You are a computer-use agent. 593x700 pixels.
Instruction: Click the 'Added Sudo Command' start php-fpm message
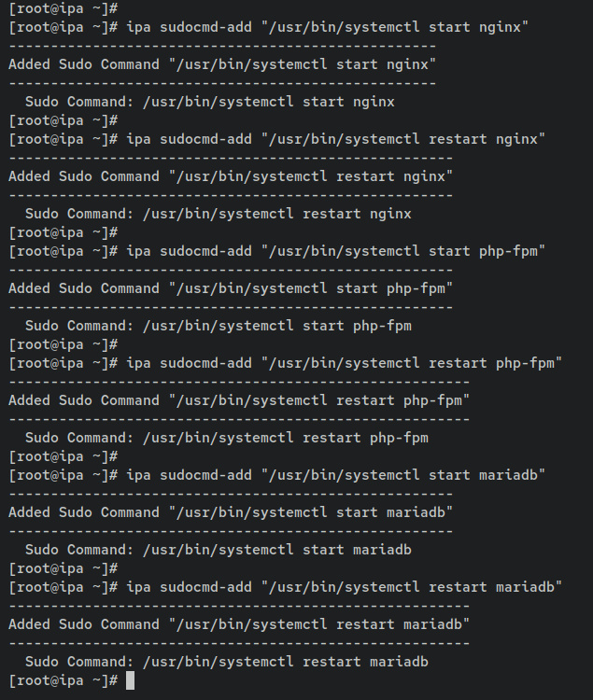pyautogui.click(x=231, y=288)
